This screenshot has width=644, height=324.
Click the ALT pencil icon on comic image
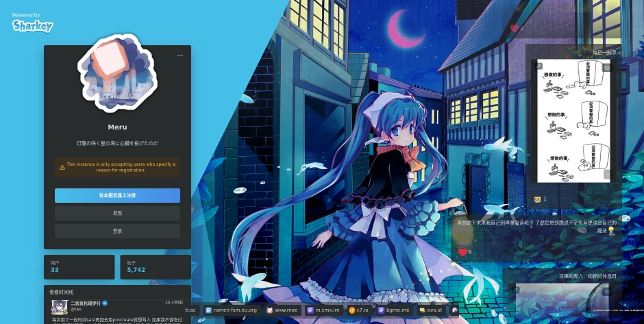[539, 66]
